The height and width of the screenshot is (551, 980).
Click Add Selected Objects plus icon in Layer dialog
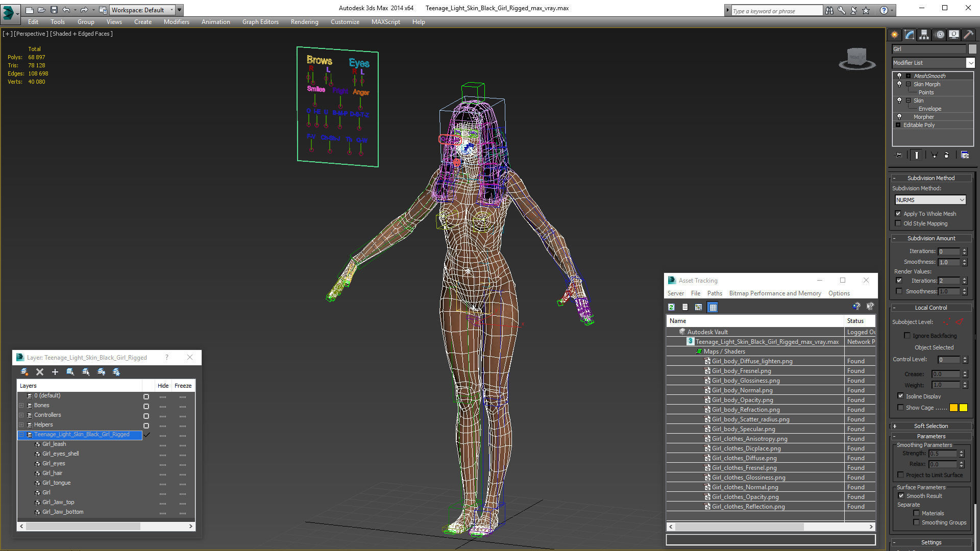(x=55, y=372)
